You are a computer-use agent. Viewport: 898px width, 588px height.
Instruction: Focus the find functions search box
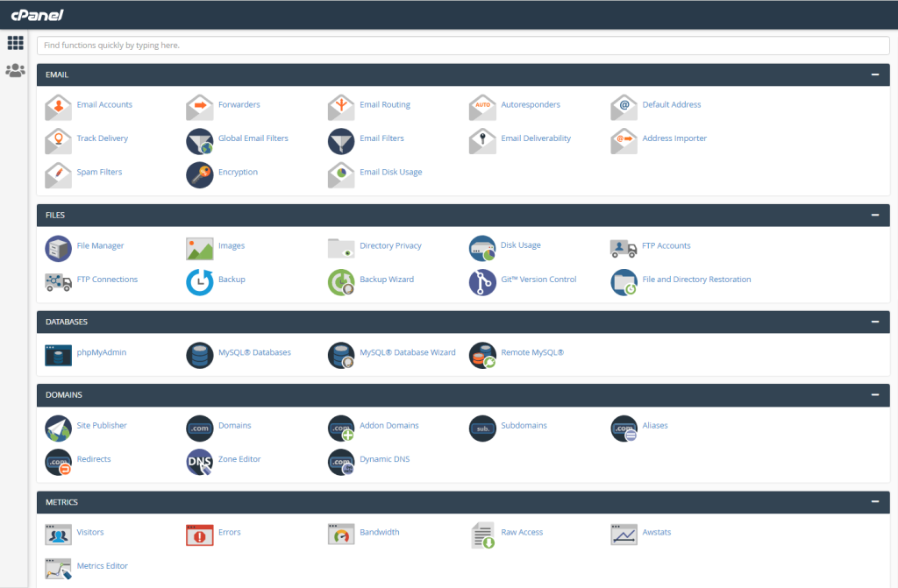[463, 46]
